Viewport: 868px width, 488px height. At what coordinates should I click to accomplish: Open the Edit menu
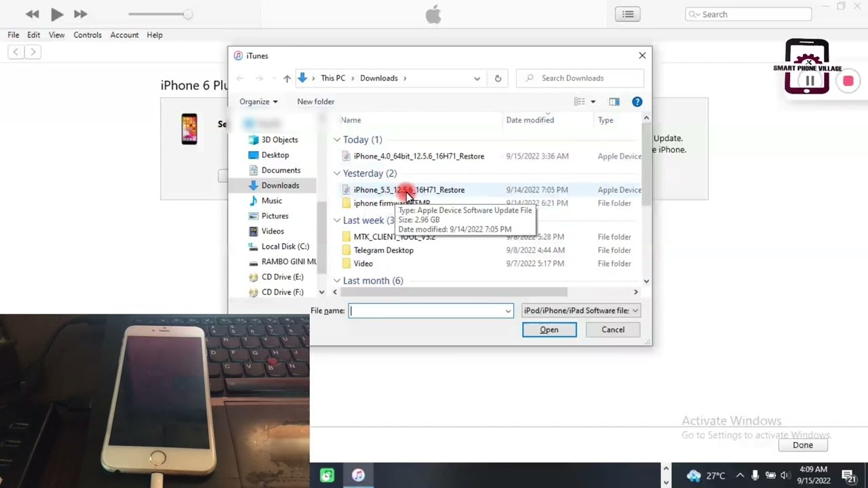point(34,35)
